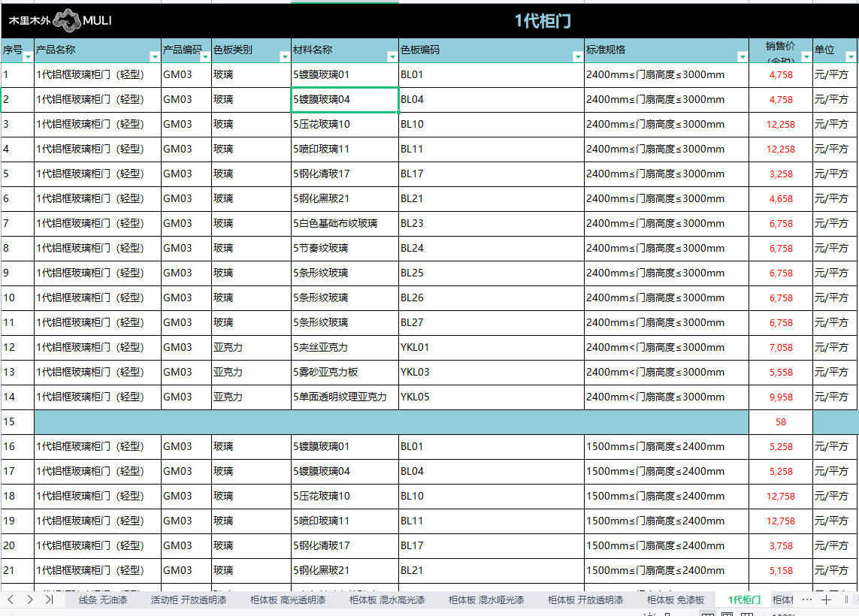Open the 柜体板 免漆板 sheet tab

(676, 599)
